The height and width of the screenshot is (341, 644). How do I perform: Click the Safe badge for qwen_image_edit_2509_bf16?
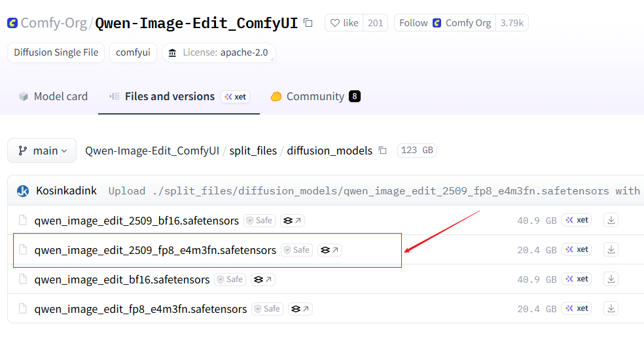(260, 221)
